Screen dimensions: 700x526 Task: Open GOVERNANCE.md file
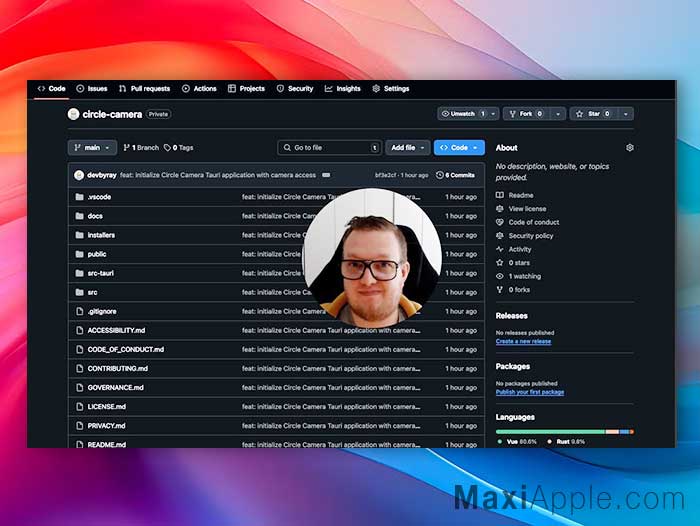pyautogui.click(x=116, y=388)
